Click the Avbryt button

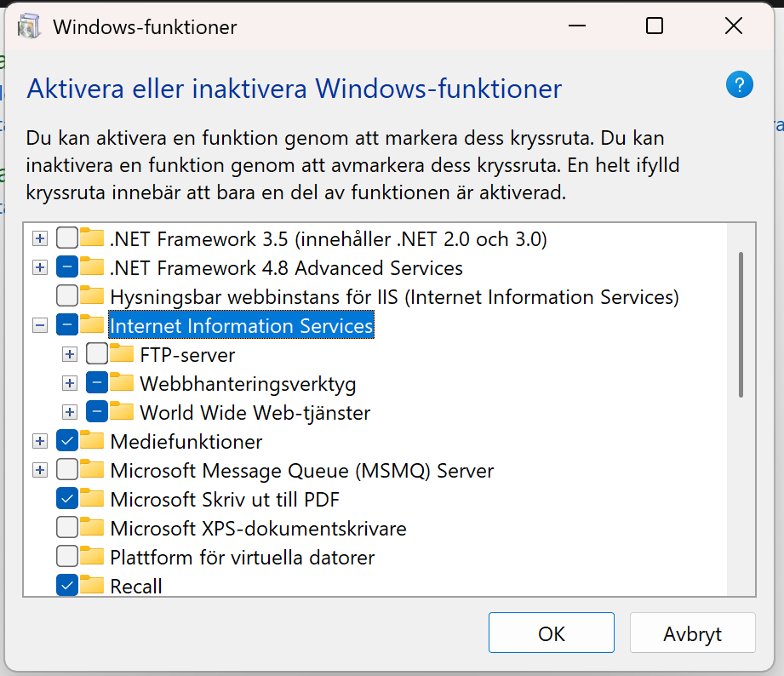[x=692, y=633]
